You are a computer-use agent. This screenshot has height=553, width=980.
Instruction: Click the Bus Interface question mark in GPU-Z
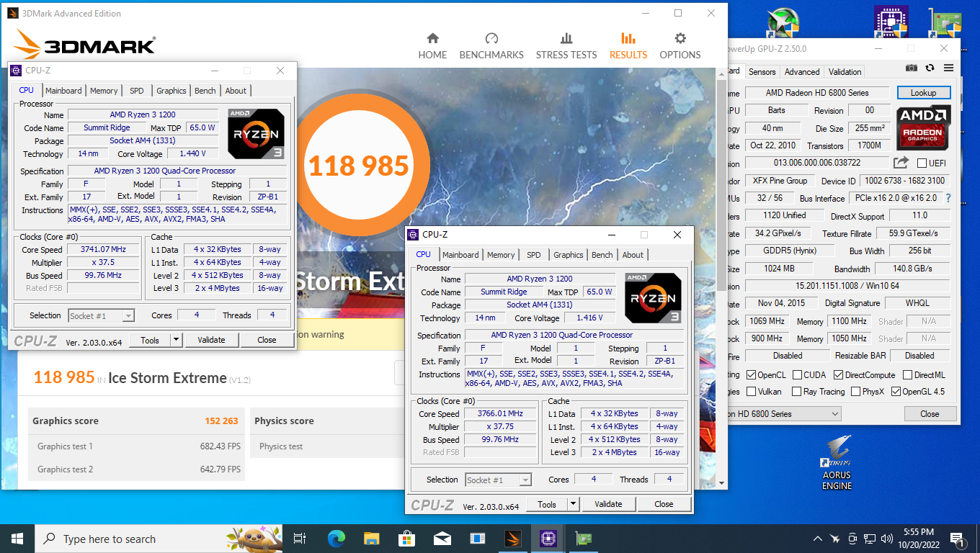point(948,198)
